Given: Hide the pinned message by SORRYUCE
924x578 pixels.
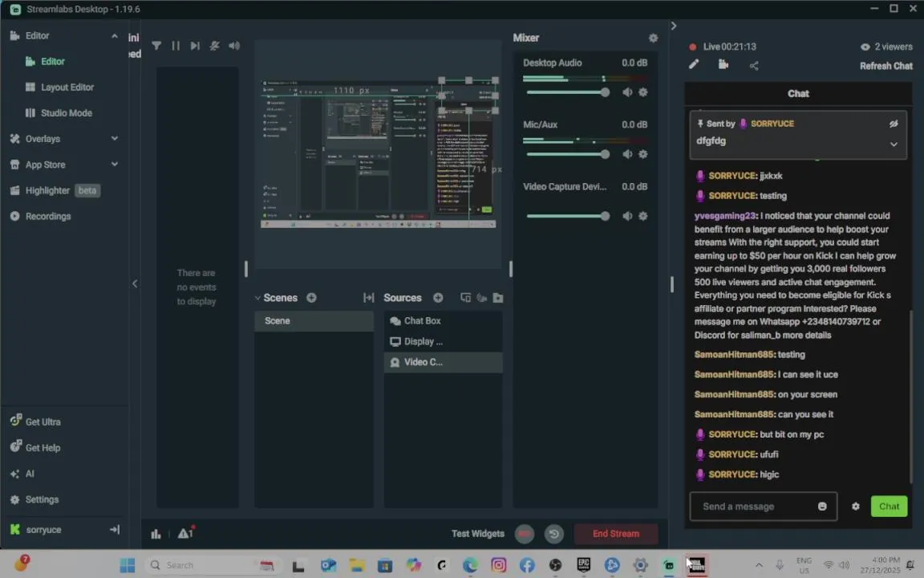Looking at the screenshot, I should tap(894, 124).
